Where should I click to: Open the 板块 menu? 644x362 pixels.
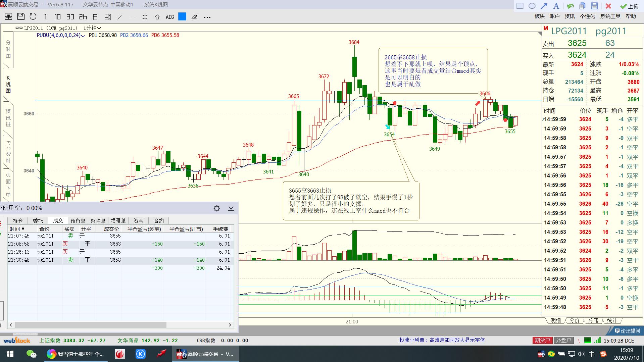[x=539, y=16]
